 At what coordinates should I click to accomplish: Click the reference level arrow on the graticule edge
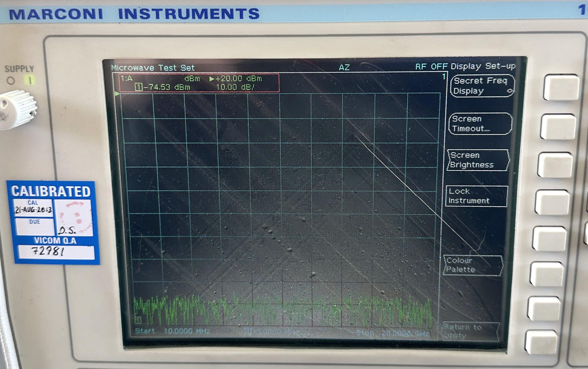tap(117, 94)
